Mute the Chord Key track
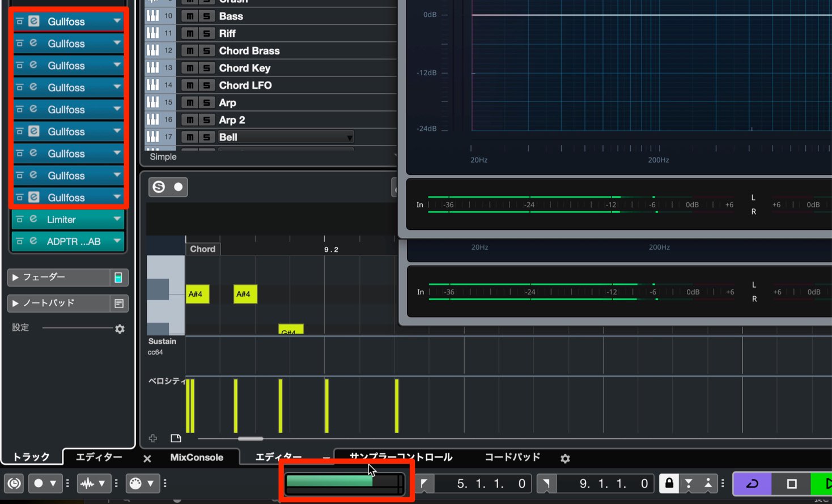 point(190,68)
